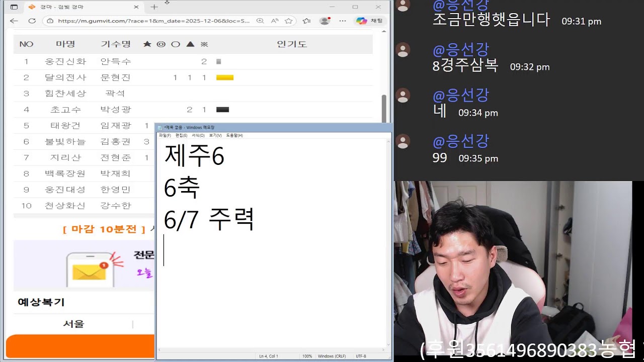Click horse name 힘찬세상

65,94
